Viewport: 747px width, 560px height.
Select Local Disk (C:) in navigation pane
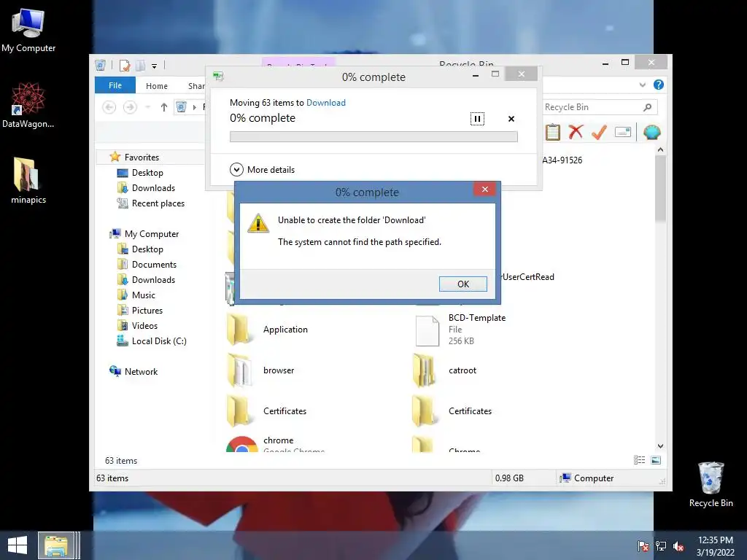pyautogui.click(x=158, y=341)
